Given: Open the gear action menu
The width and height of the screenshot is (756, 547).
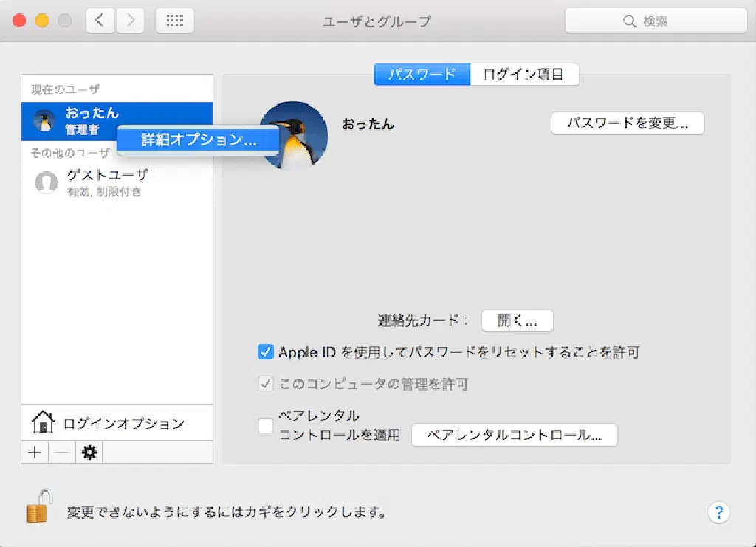Looking at the screenshot, I should (89, 453).
